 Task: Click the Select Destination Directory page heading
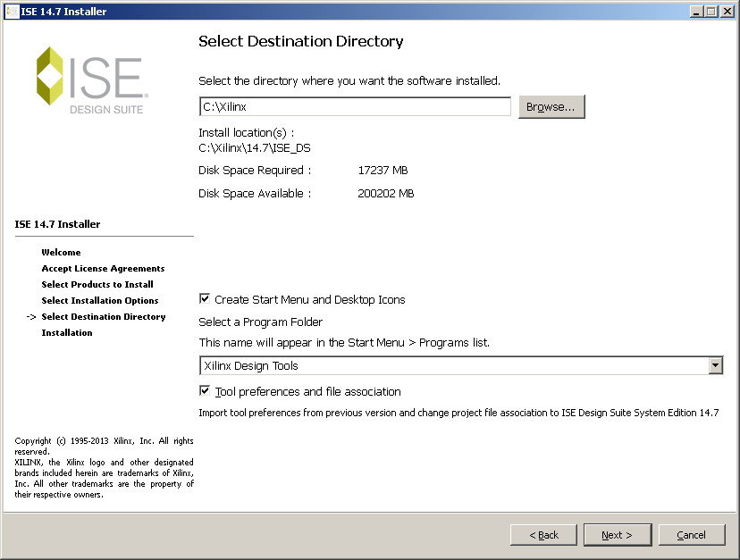tap(300, 41)
